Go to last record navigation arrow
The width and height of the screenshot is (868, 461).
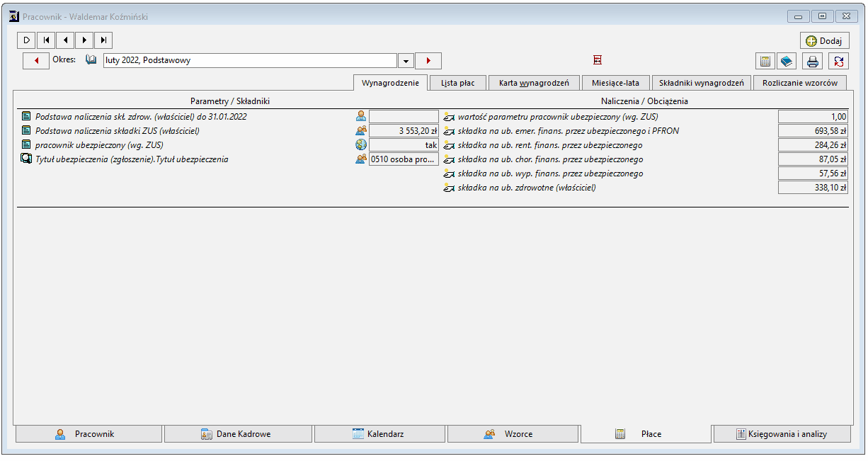pos(103,40)
